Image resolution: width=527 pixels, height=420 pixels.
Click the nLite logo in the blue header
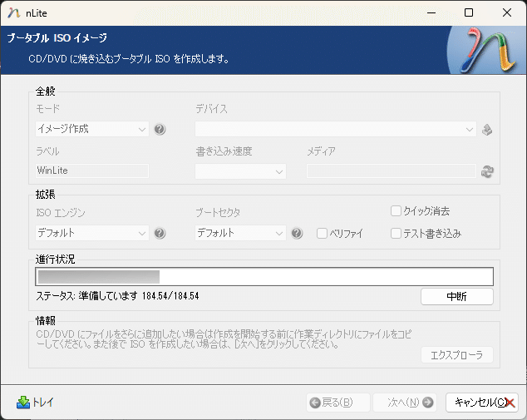click(487, 51)
